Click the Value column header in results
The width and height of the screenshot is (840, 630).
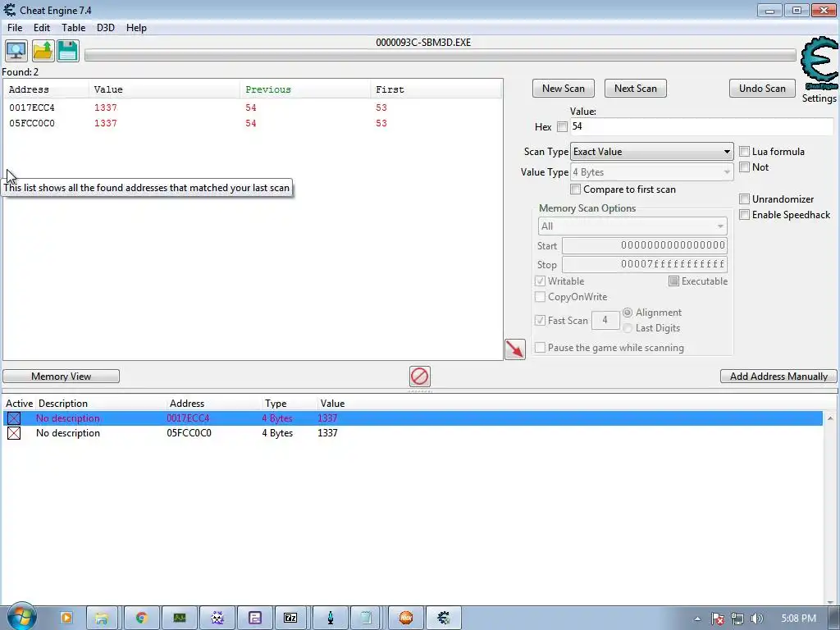164,89
